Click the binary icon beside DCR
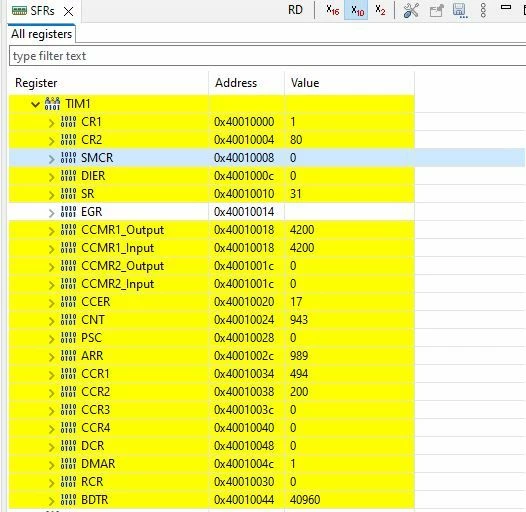This screenshot has height=512, width=526. pyautogui.click(x=68, y=446)
